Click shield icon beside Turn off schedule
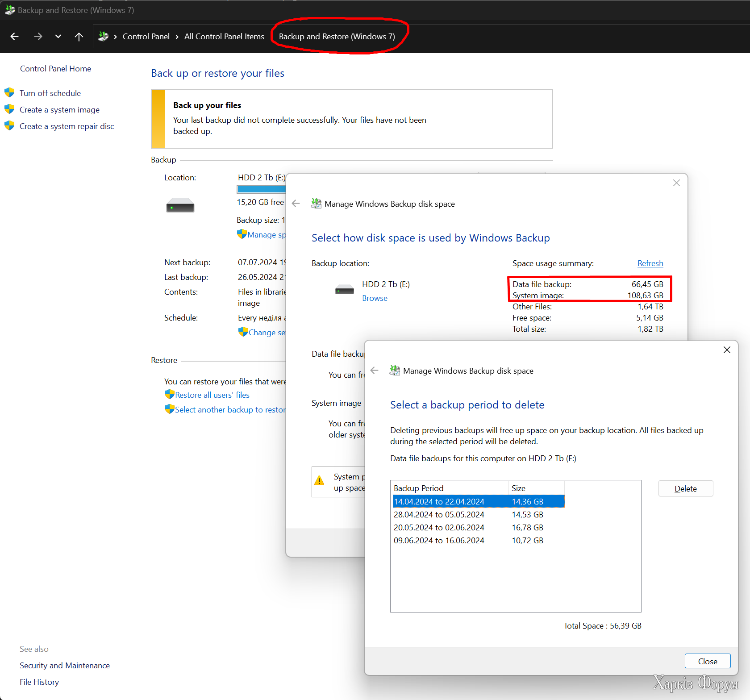Viewport: 750px width, 700px height. [9, 93]
